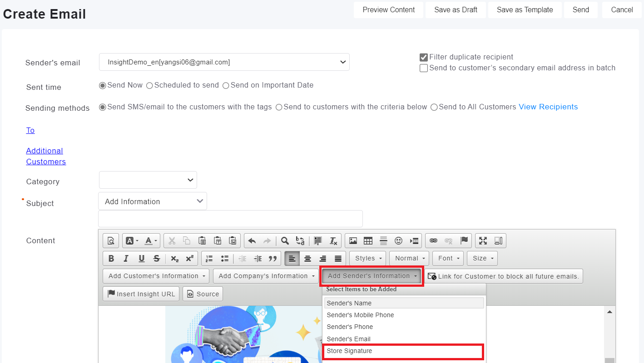This screenshot has width=644, height=363.
Task: Insert a smiley emoticon
Action: (x=399, y=240)
